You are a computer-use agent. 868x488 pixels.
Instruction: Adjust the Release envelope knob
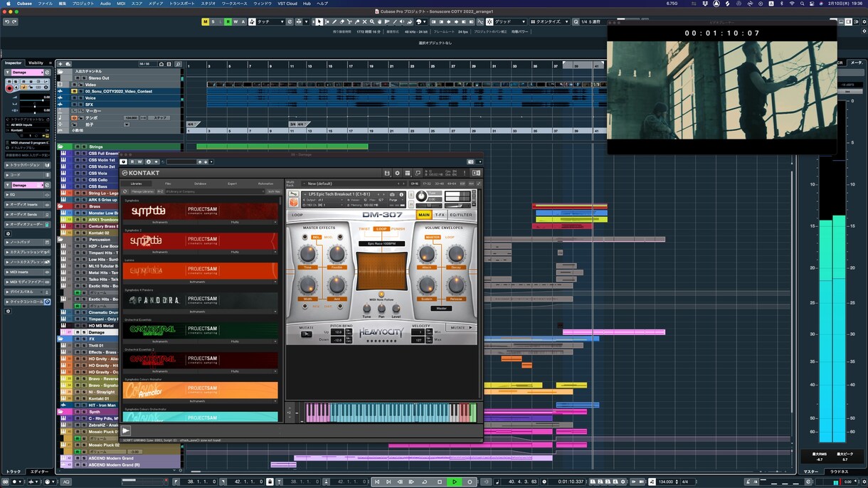[456, 286]
